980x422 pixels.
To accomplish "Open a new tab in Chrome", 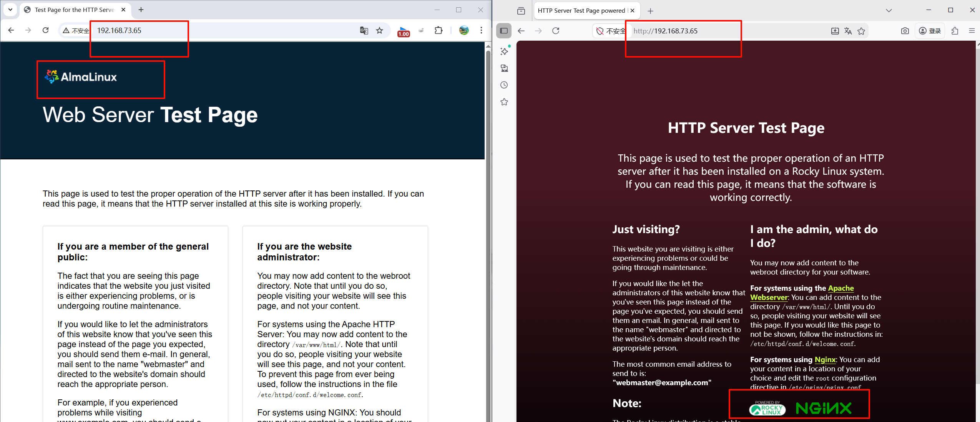I will tap(141, 10).
